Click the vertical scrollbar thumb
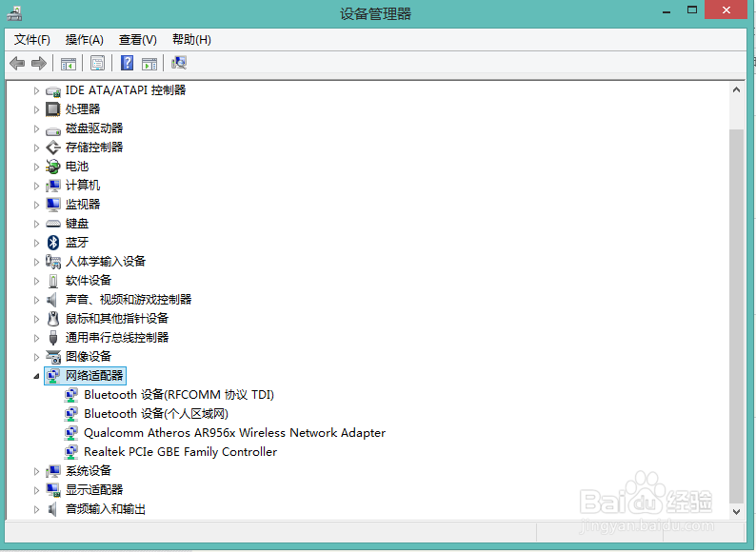Screen dimensions: 756x552 [736, 316]
